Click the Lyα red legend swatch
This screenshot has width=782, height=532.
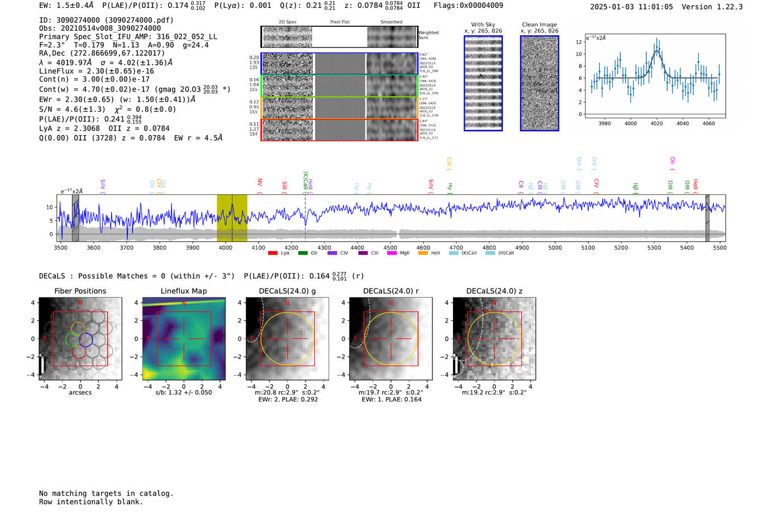[x=273, y=253]
